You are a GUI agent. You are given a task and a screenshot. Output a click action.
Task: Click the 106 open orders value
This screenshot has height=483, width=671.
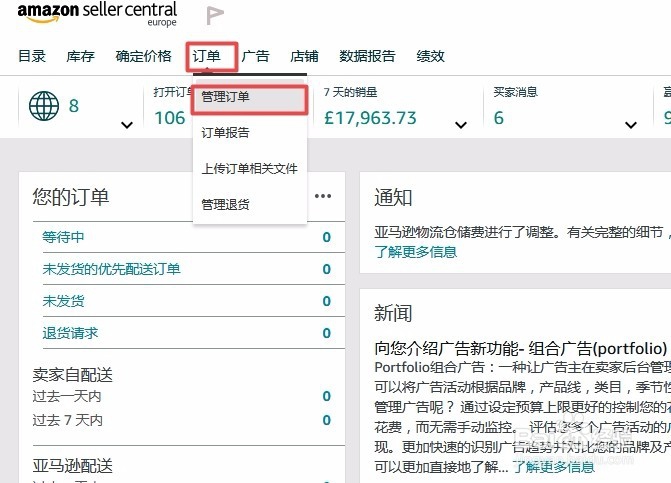tap(169, 118)
